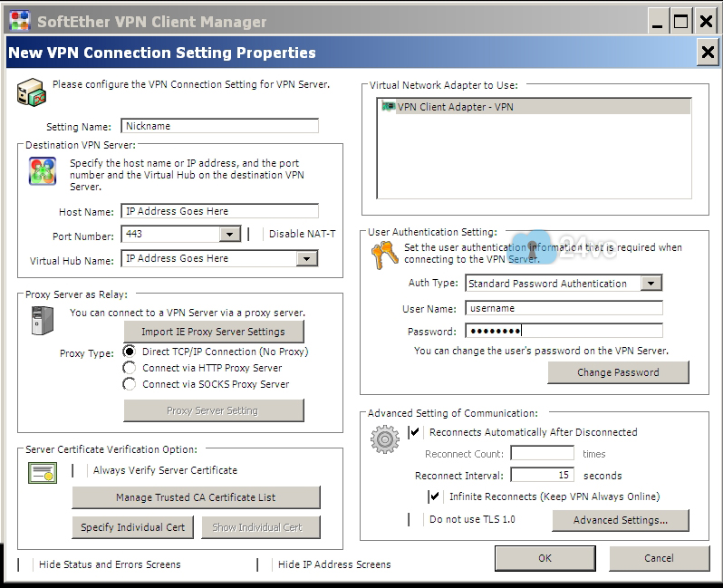Image resolution: width=723 pixels, height=588 pixels.
Task: Click the Reconnect Interval field showing 15
Action: pyautogui.click(x=542, y=475)
